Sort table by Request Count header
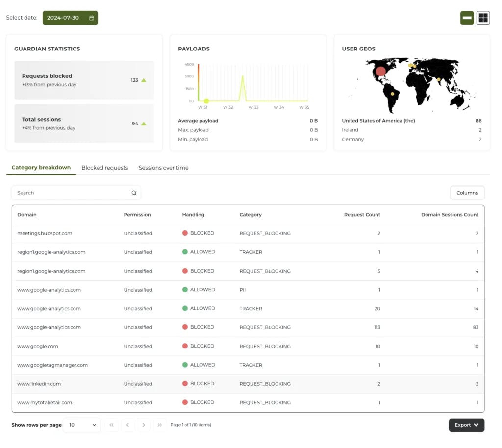Screen dimensions: 502x448 click(362, 215)
